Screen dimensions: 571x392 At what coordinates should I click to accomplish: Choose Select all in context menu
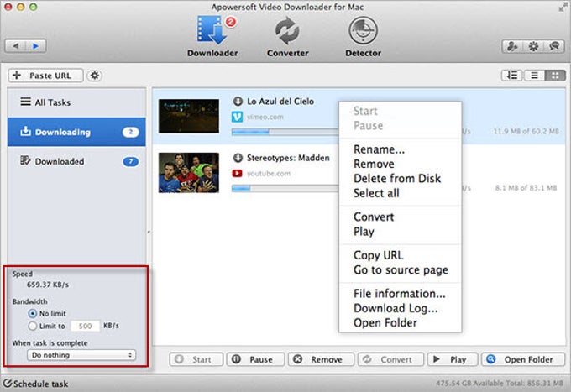pyautogui.click(x=376, y=193)
